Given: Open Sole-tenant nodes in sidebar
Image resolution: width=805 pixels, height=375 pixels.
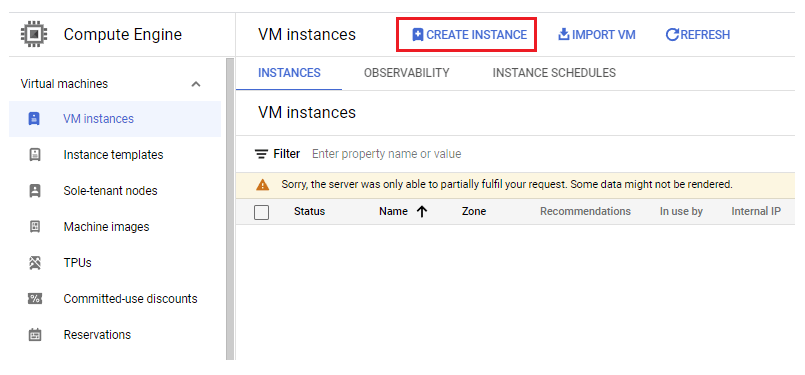Looking at the screenshot, I should tap(115, 191).
